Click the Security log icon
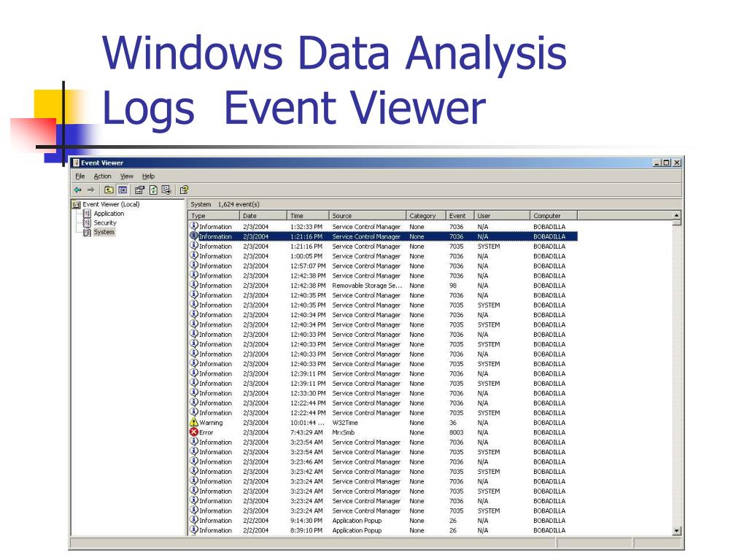This screenshot has height=560, width=747. 88,222
